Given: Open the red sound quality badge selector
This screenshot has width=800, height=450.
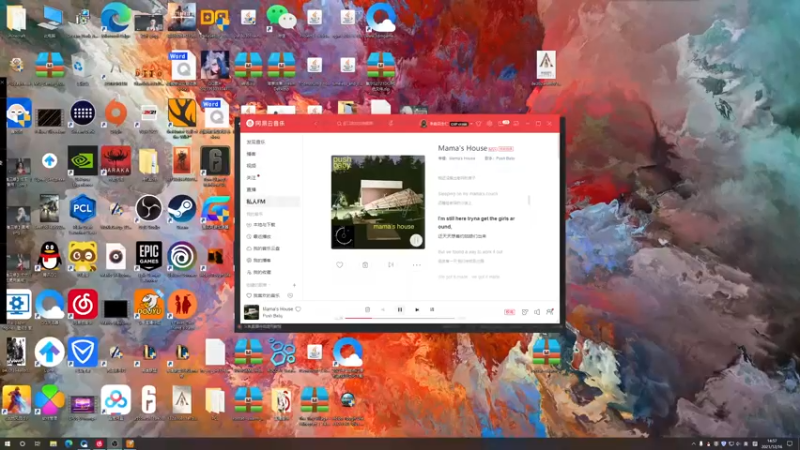Looking at the screenshot, I should 509,312.
